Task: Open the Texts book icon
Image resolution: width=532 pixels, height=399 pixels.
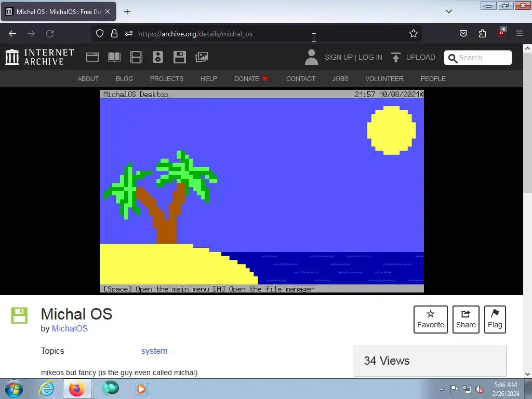Action: tap(114, 57)
